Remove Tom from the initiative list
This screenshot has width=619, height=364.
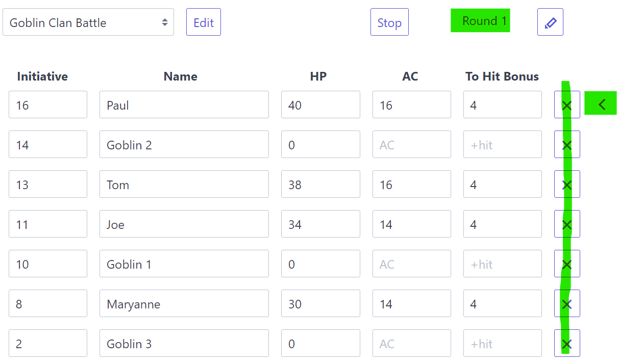point(566,185)
